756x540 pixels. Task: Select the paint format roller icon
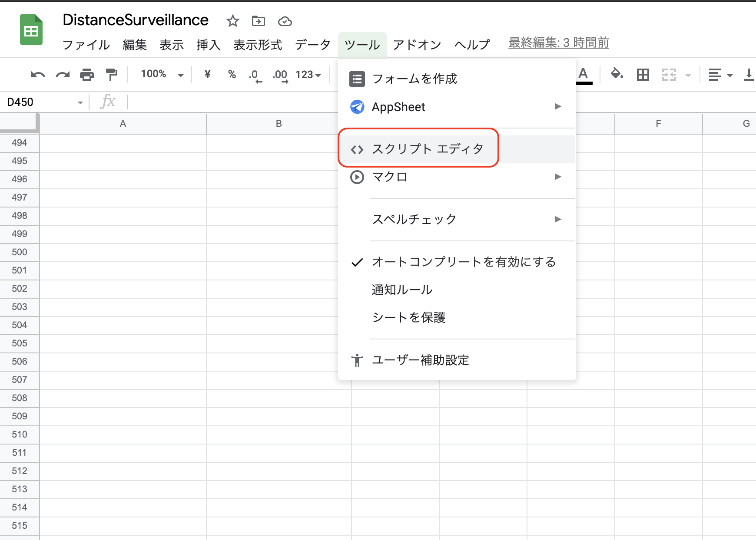(x=112, y=75)
